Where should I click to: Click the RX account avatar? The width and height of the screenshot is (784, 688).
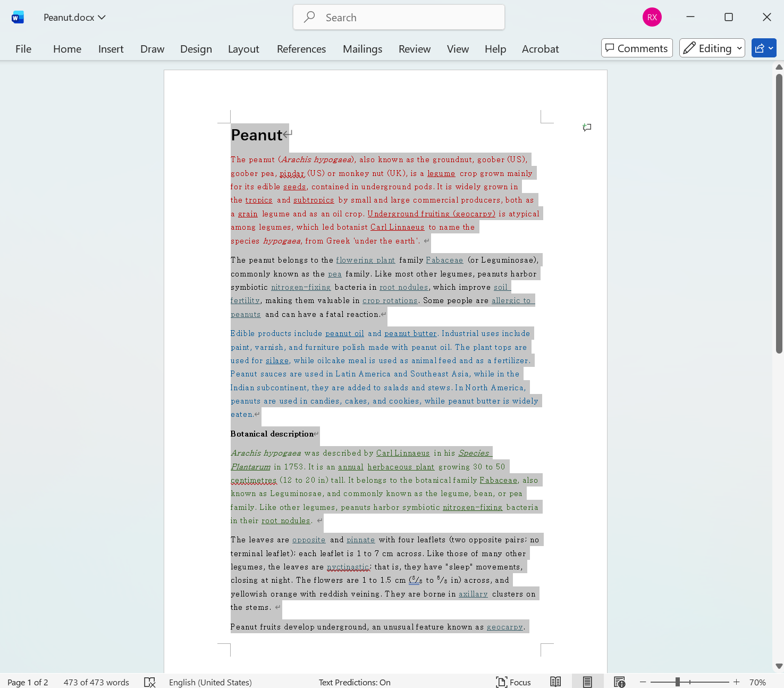pos(652,16)
